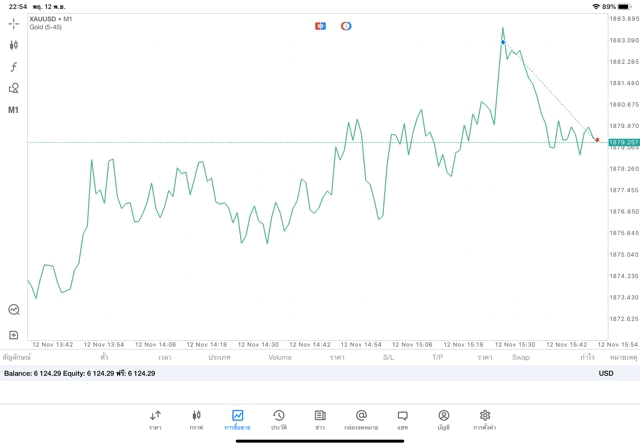
Task: Open the chart zoom search icon
Action: coord(14,310)
